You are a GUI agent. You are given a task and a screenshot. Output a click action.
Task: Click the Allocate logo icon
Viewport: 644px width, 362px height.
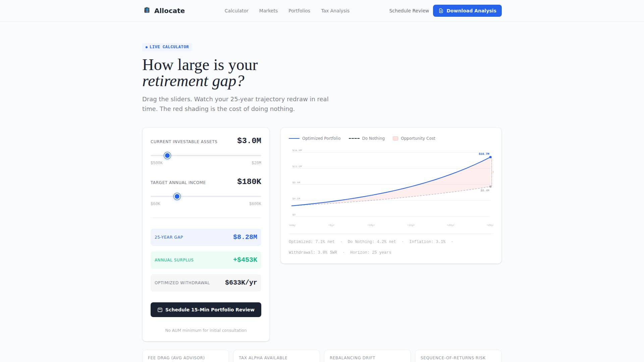pyautogui.click(x=147, y=10)
